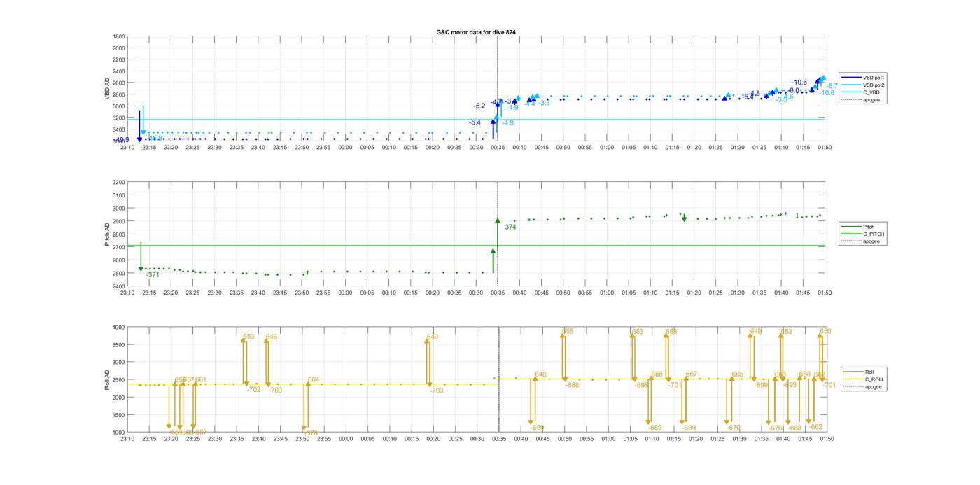Viewport: 980px width, 485px height.
Task: Click the "374" pitch data label
Action: [510, 227]
